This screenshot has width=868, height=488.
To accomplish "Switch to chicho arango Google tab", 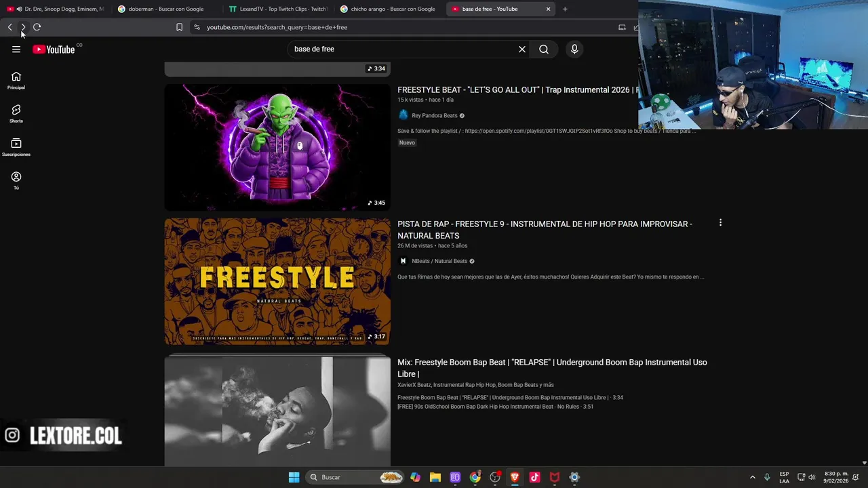I will point(389,9).
